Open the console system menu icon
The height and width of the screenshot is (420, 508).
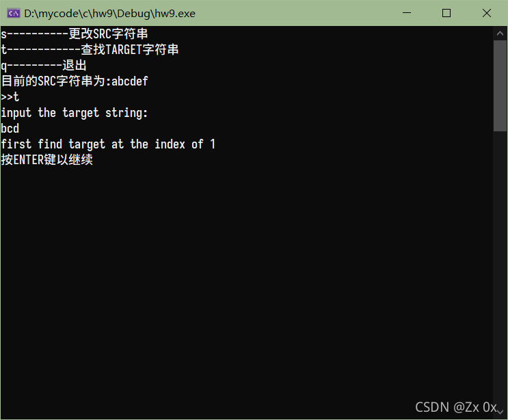[x=14, y=13]
